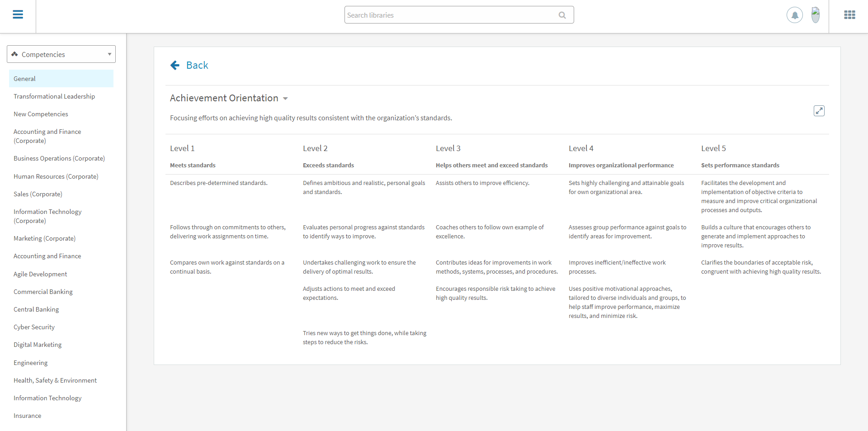Choose Health, Safety & Environment category
Viewport: 868px width, 431px height.
(x=55, y=380)
